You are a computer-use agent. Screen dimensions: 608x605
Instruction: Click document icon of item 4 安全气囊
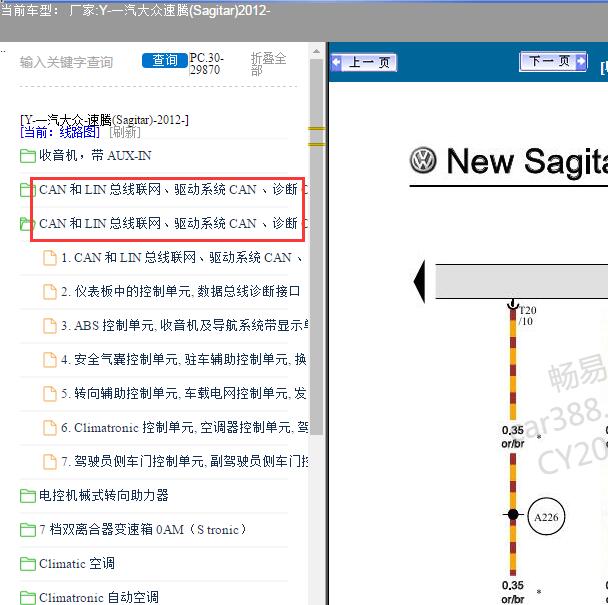[50, 360]
